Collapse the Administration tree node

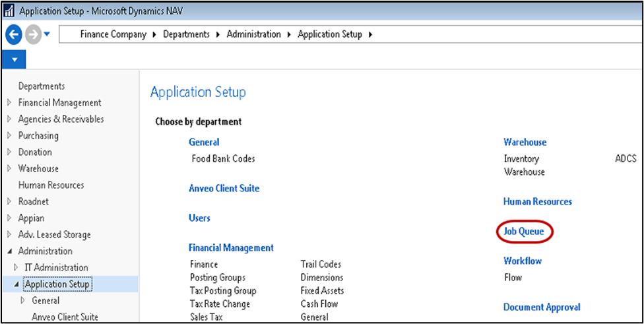(9, 251)
